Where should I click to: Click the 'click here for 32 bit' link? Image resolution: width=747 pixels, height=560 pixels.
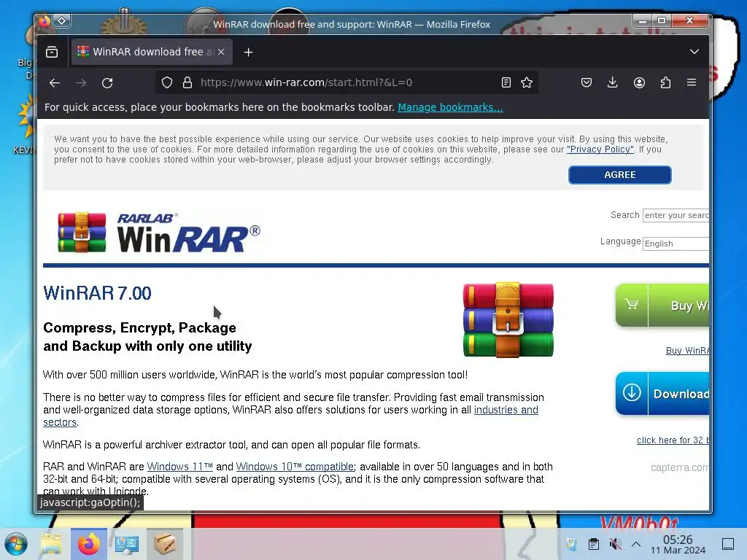point(673,440)
